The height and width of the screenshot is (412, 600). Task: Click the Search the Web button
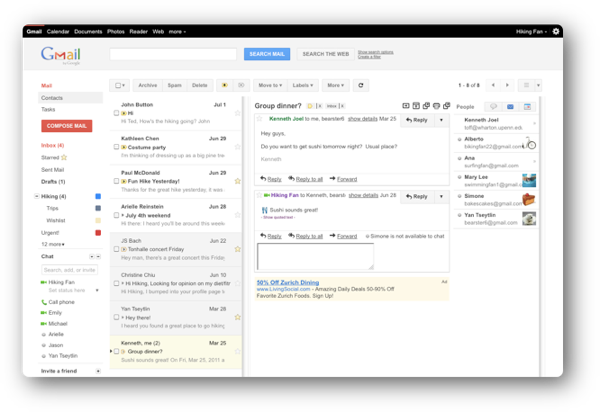click(x=326, y=54)
